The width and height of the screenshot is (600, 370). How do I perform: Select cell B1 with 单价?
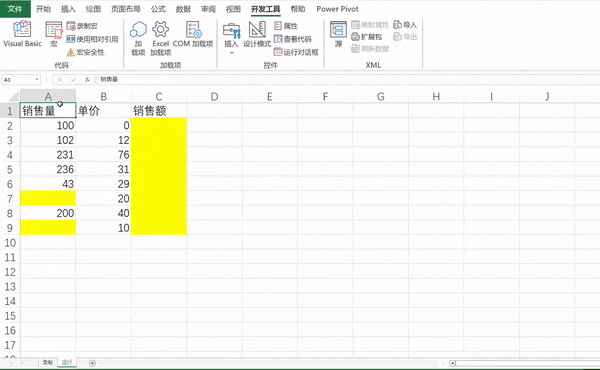coord(103,111)
